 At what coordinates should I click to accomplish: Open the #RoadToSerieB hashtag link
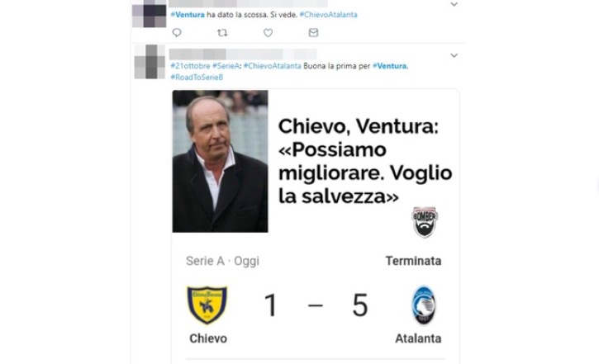point(197,77)
